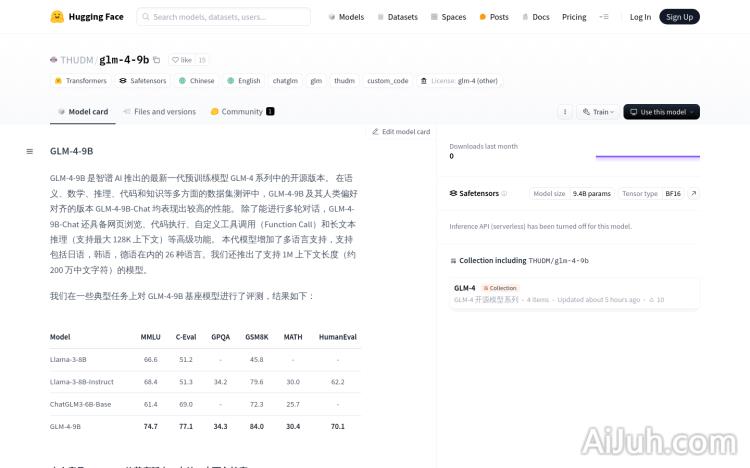Switch to the Community tab
This screenshot has width=750, height=468.
[242, 112]
